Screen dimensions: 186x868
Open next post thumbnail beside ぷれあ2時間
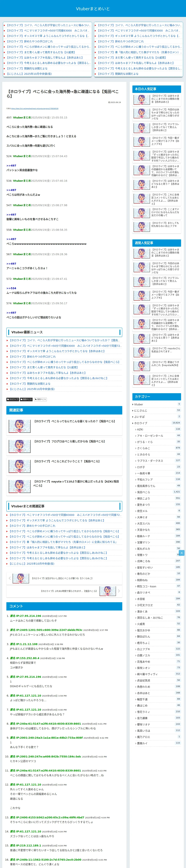108,591
